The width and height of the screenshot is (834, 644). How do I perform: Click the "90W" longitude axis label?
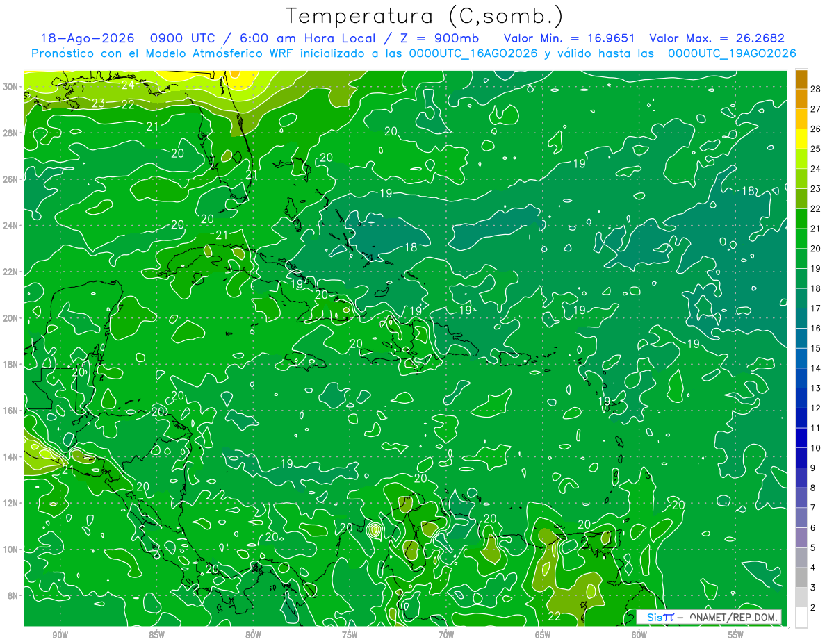click(60, 634)
